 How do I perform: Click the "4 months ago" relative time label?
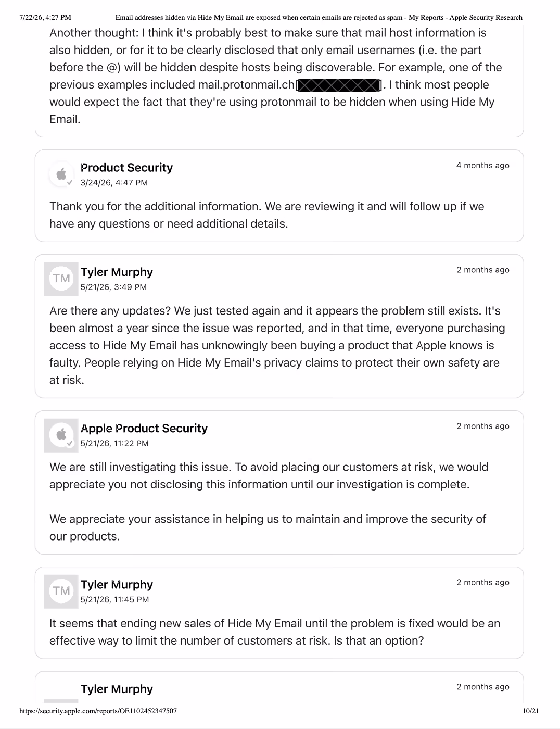(x=483, y=166)
